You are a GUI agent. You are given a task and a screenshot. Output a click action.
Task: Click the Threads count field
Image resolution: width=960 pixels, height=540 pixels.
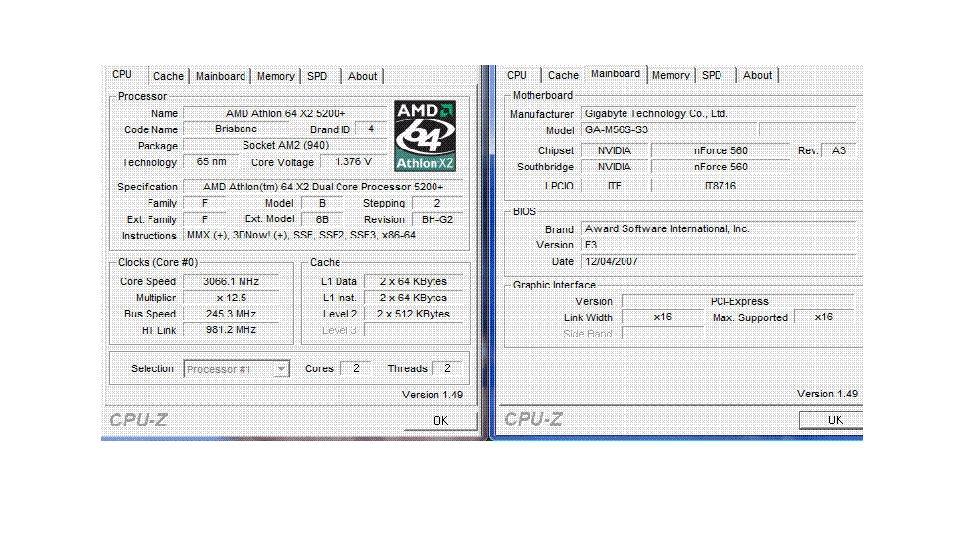[447, 368]
